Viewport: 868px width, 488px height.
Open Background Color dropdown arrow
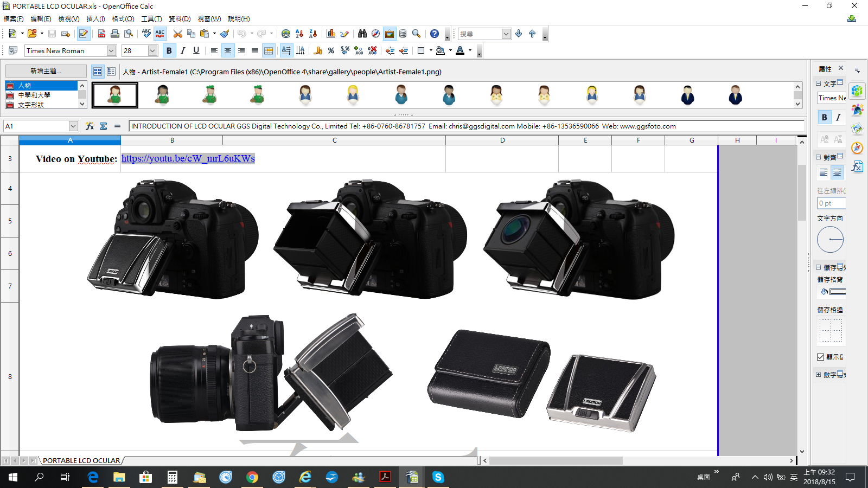click(x=450, y=50)
